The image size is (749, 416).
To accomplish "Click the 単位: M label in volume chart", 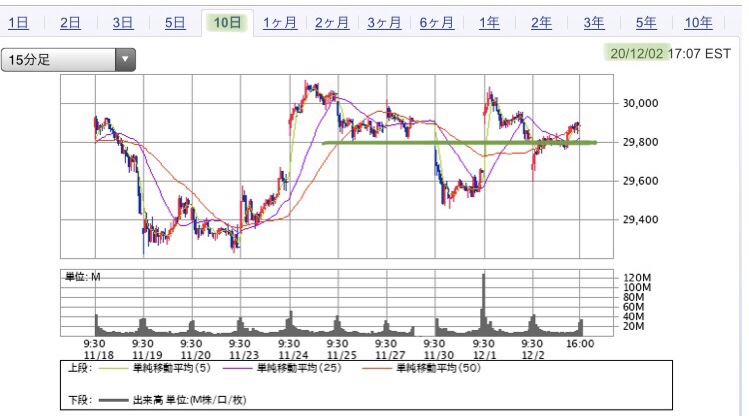I will click(x=83, y=277).
